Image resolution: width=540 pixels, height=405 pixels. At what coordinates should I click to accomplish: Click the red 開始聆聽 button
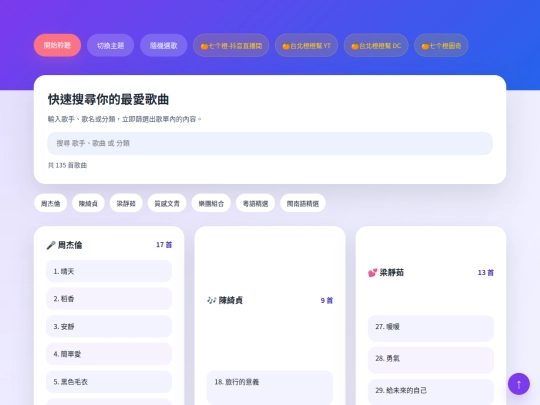pyautogui.click(x=58, y=45)
